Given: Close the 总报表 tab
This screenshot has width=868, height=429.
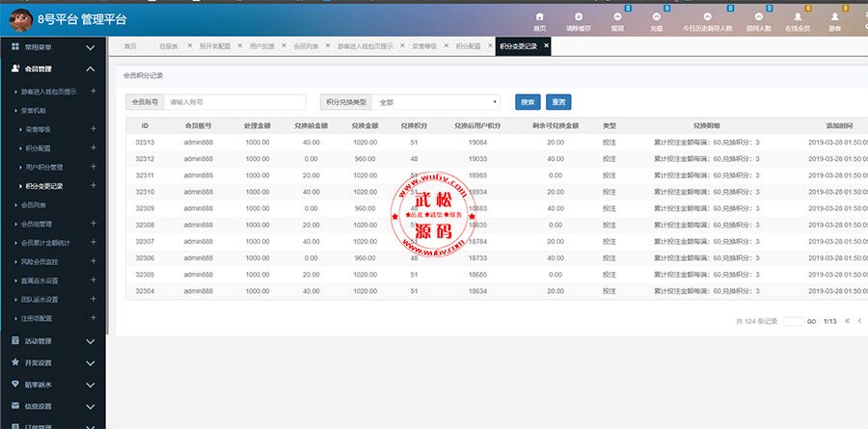Looking at the screenshot, I should coord(190,46).
